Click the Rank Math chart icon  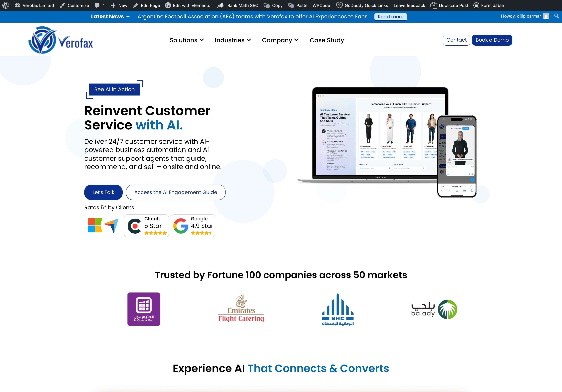[x=221, y=5]
